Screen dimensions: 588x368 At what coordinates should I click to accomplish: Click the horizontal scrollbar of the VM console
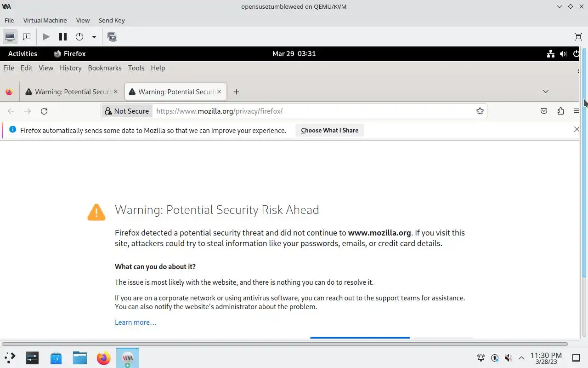[285, 344]
